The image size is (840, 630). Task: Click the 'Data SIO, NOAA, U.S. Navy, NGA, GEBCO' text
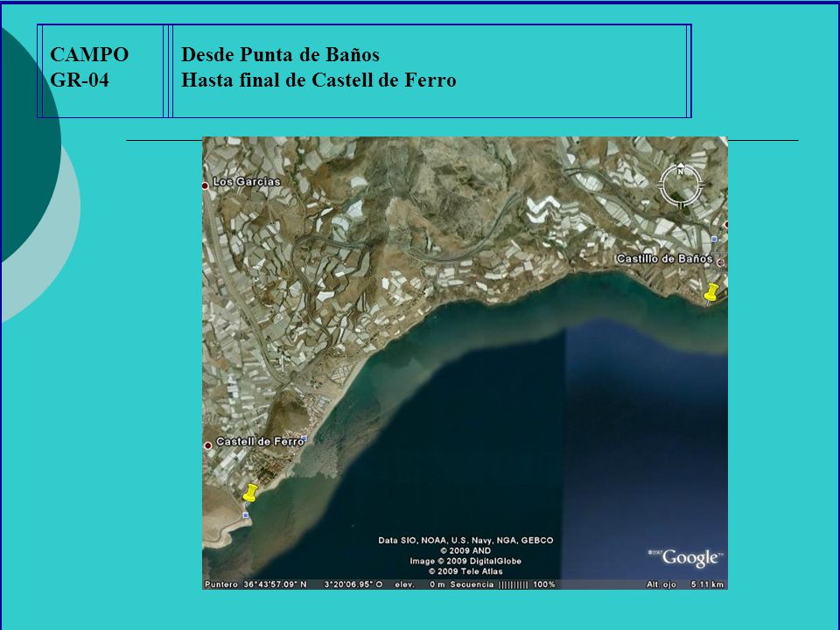coord(465,541)
